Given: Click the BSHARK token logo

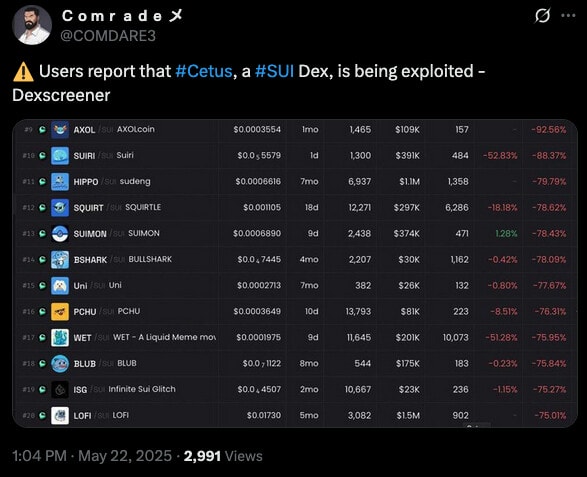Looking at the screenshot, I should 60,259.
